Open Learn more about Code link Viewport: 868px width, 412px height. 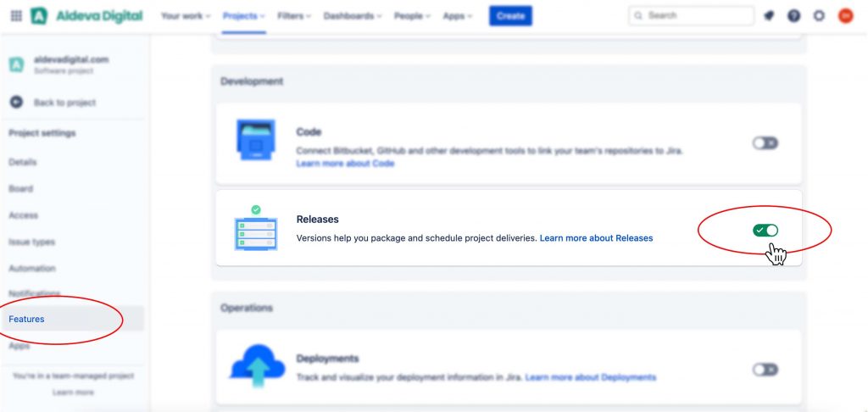(x=346, y=164)
